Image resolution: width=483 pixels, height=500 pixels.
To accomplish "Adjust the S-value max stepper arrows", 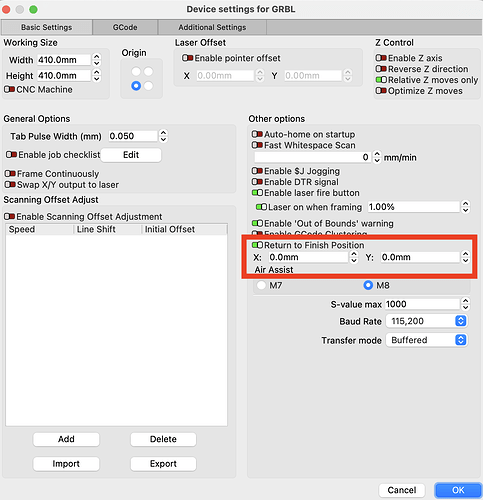I will [465, 304].
